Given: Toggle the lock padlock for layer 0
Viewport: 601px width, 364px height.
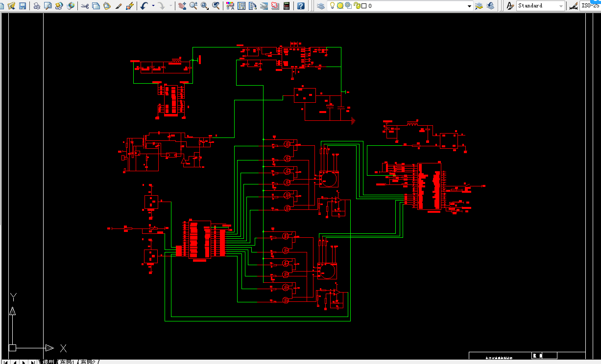Looking at the screenshot, I should [356, 6].
